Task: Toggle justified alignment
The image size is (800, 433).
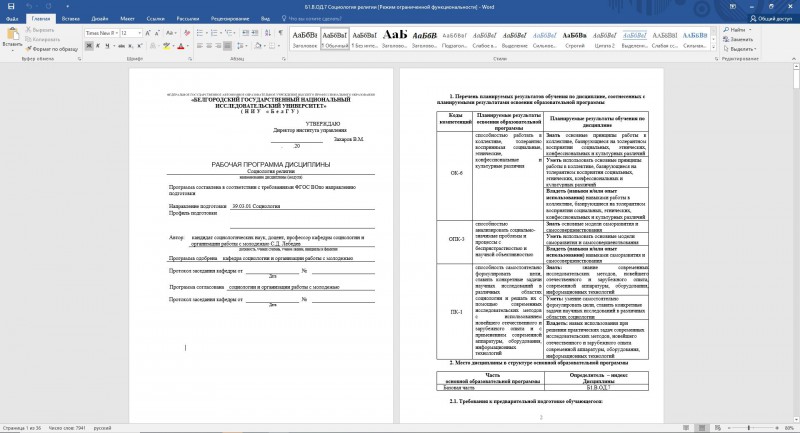Action: [x=228, y=46]
